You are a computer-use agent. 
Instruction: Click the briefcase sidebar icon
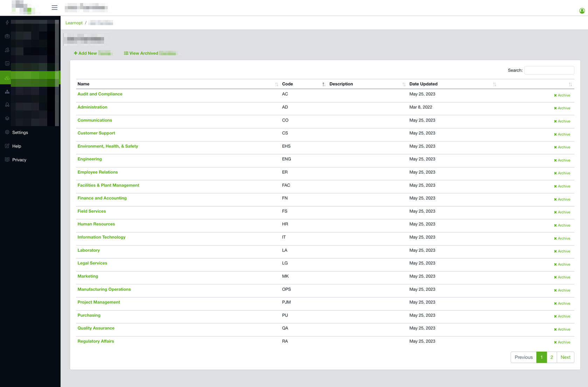click(x=7, y=36)
